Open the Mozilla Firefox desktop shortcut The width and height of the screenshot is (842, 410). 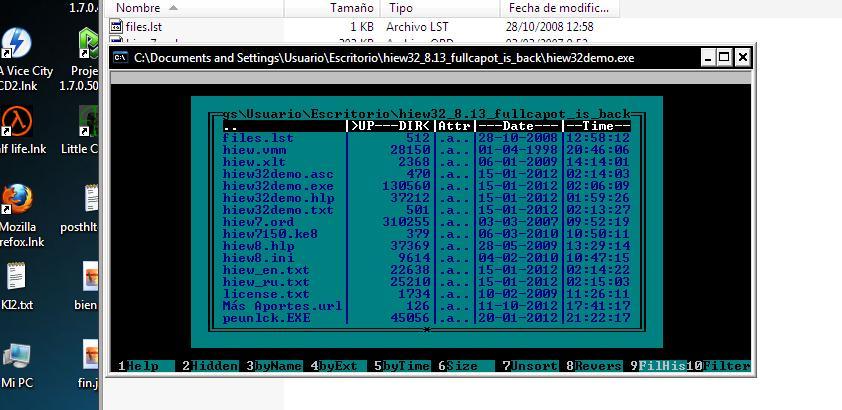point(17,199)
